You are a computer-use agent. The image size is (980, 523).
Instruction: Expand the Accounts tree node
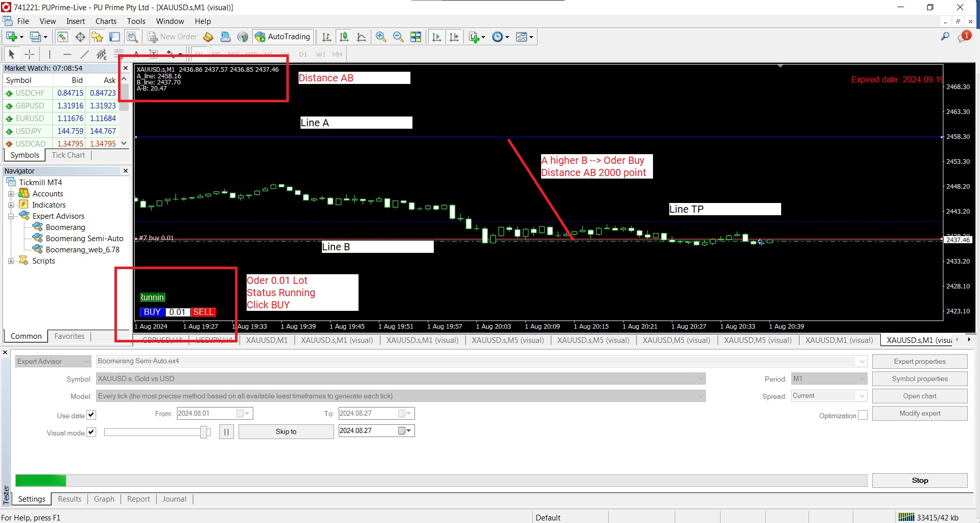11,194
